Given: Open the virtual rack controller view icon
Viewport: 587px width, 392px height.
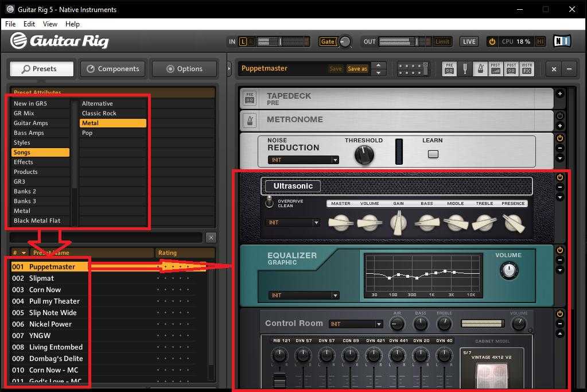Looking at the screenshot, I should [413, 69].
